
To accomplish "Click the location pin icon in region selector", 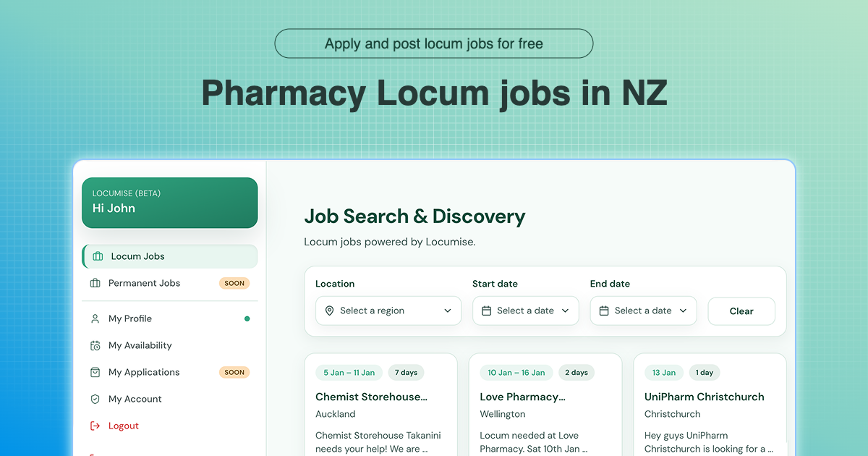I will [x=330, y=311].
